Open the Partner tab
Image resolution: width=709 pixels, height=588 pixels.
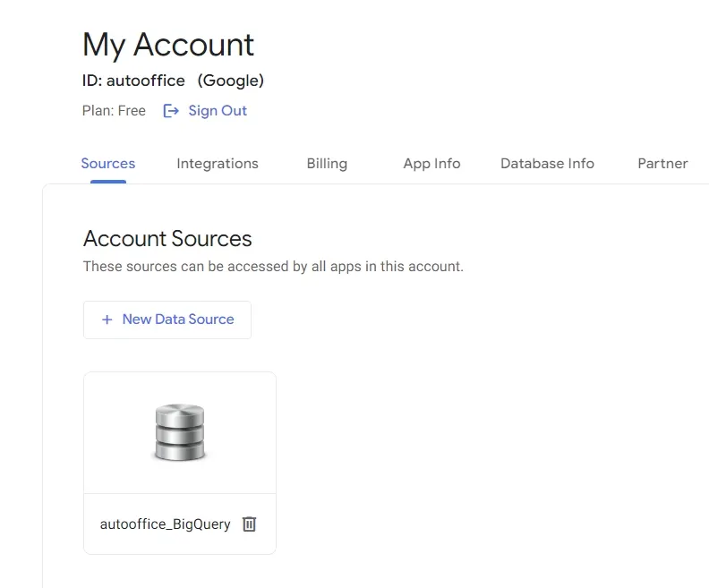[x=662, y=164]
